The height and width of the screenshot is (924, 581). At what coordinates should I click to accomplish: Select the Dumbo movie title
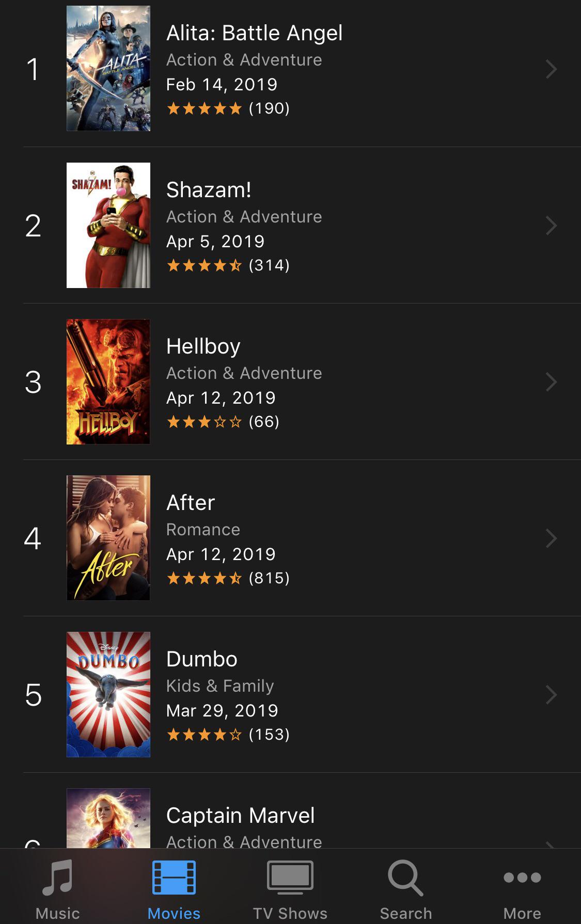point(202,659)
